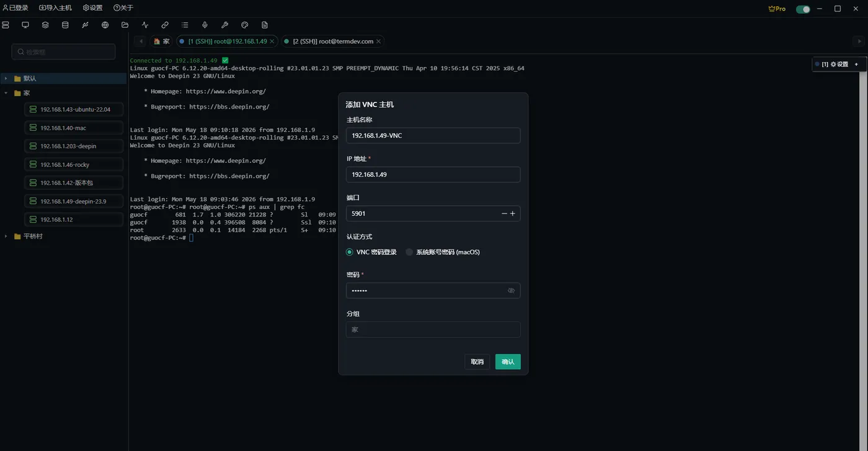The width and height of the screenshot is (868, 451).
Task: Click the IP 地址 input field
Action: 433,174
